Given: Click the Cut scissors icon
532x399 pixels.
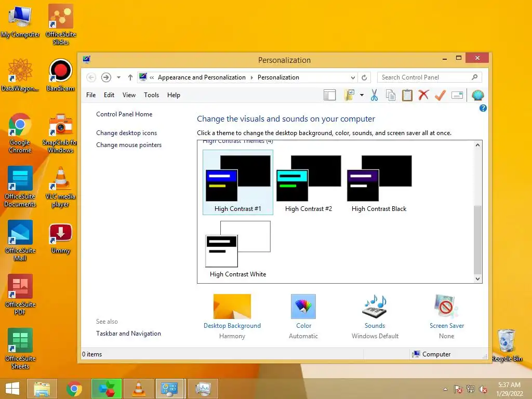Looking at the screenshot, I should tap(374, 96).
